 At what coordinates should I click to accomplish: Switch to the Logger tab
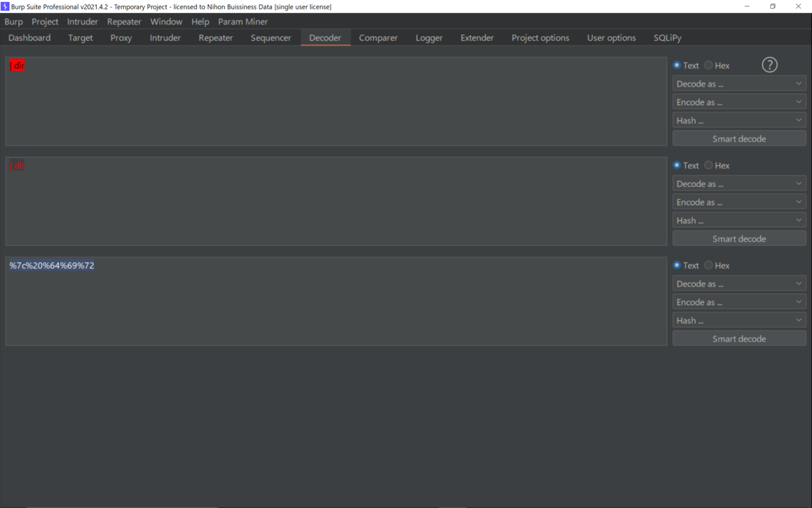[429, 38]
